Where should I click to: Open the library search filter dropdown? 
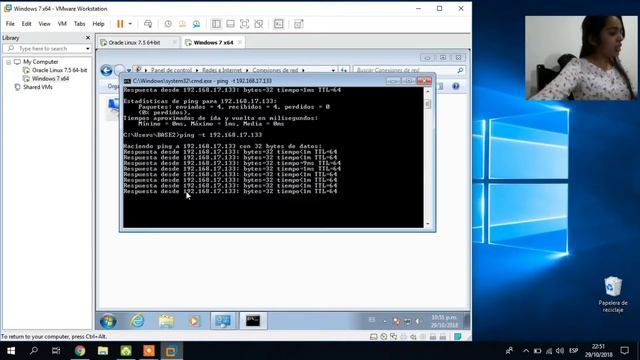point(88,49)
